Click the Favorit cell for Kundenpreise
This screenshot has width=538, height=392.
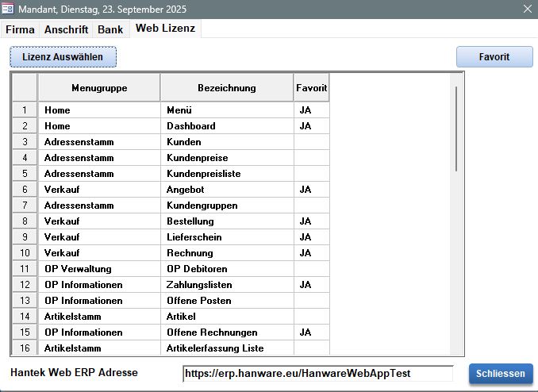pyautogui.click(x=311, y=158)
